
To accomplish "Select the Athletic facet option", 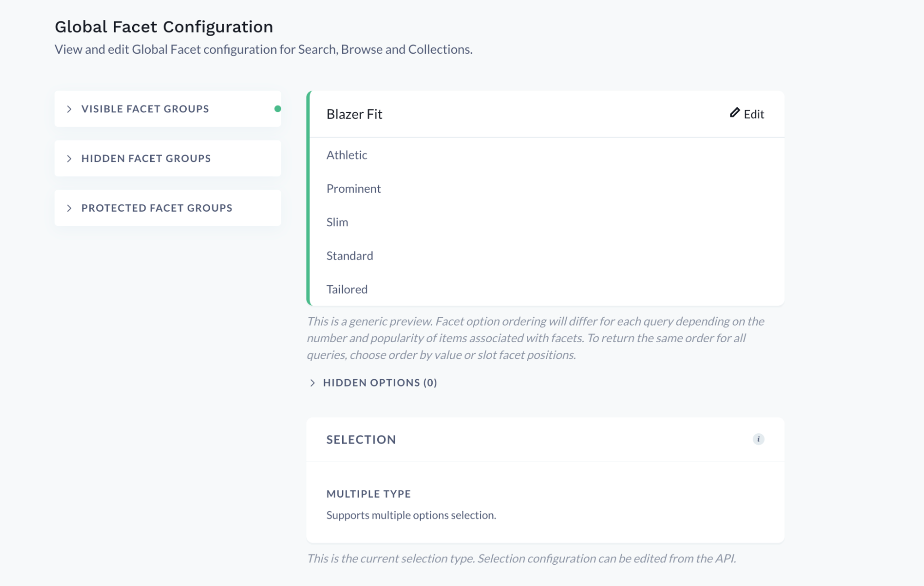I will coord(347,155).
